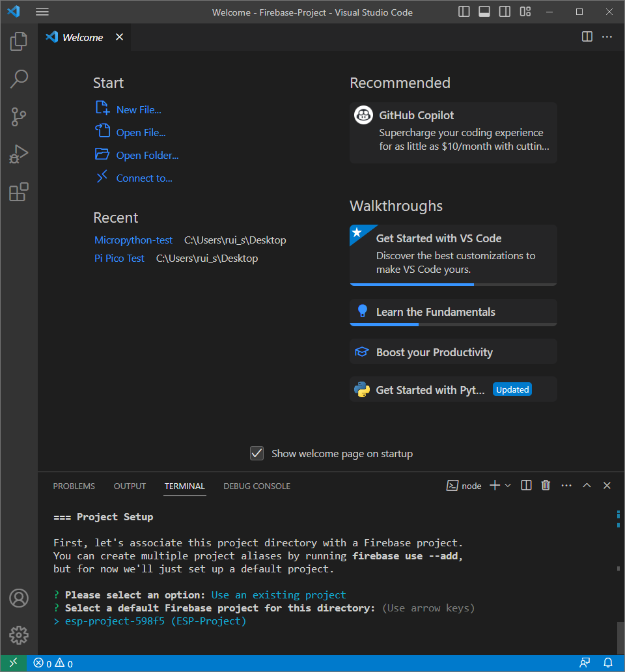Open the Explorer view in activity bar
Viewport: 625px width, 672px height.
18,41
